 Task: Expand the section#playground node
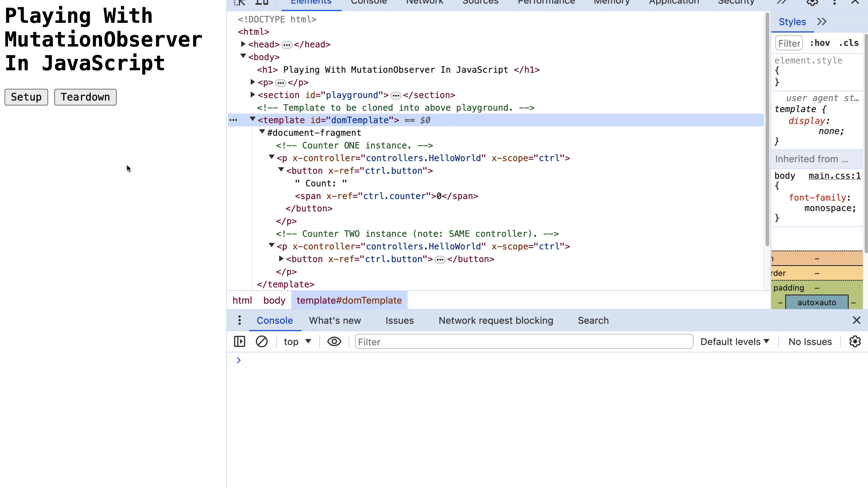pyautogui.click(x=252, y=95)
